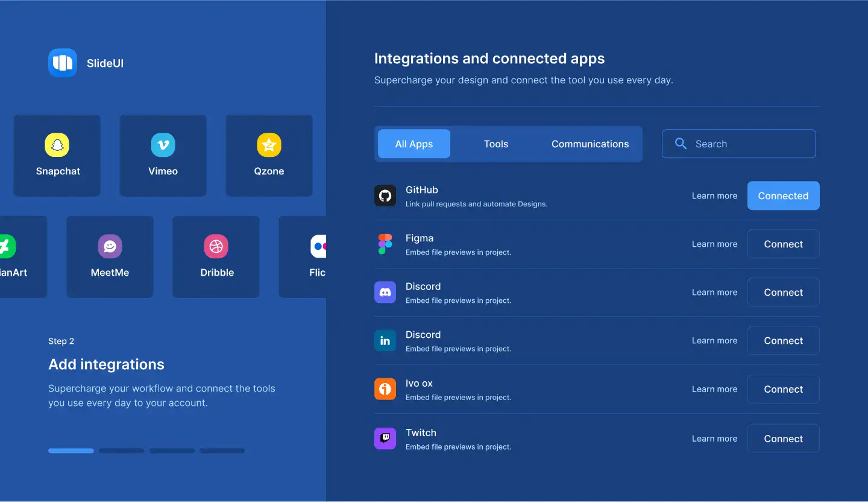Click the LinkedIn logo icon
868x502 pixels.
[385, 340]
